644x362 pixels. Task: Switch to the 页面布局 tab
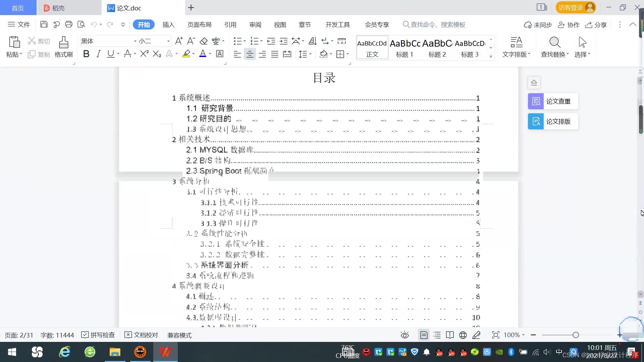(199, 25)
